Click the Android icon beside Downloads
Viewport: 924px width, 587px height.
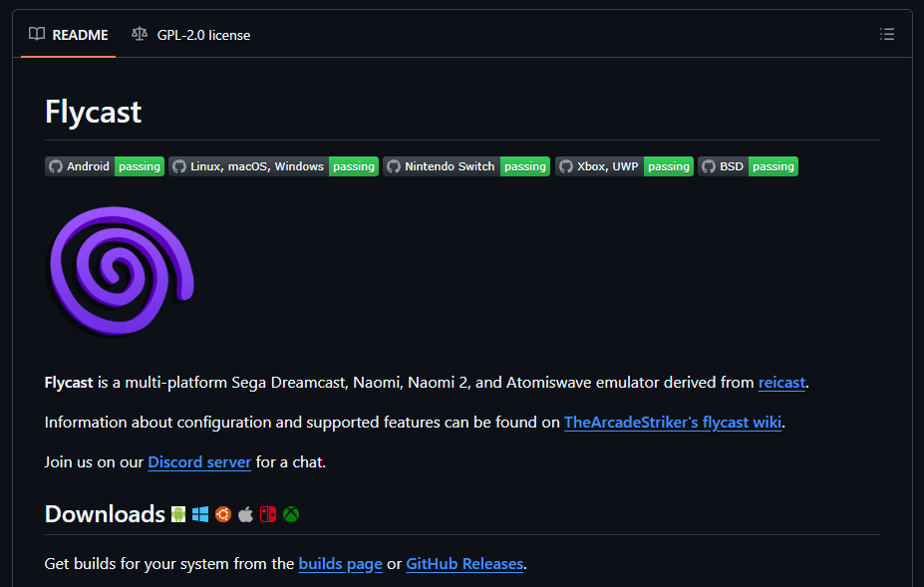[178, 514]
